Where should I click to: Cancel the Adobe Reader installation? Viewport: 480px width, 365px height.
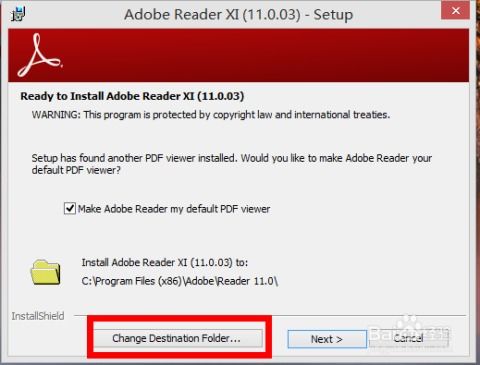409,339
